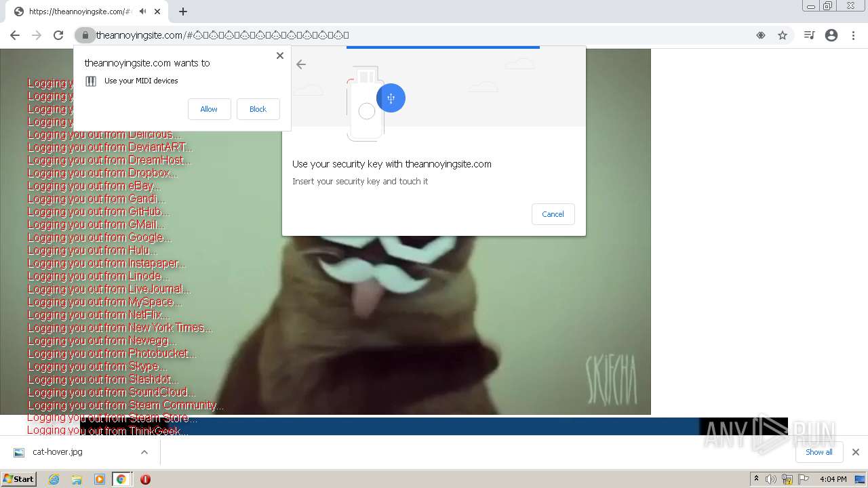Image resolution: width=868 pixels, height=488 pixels.
Task: View site information via the lock icon
Action: pos(85,35)
